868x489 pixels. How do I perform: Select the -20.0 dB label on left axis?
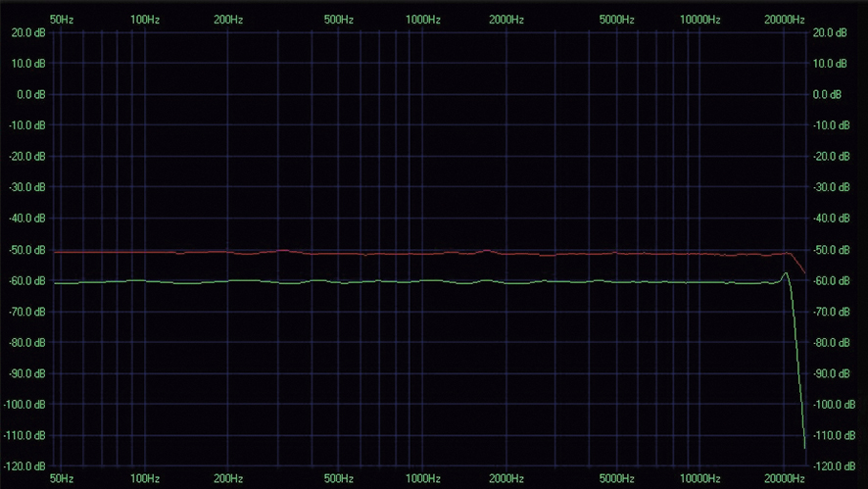(27, 156)
